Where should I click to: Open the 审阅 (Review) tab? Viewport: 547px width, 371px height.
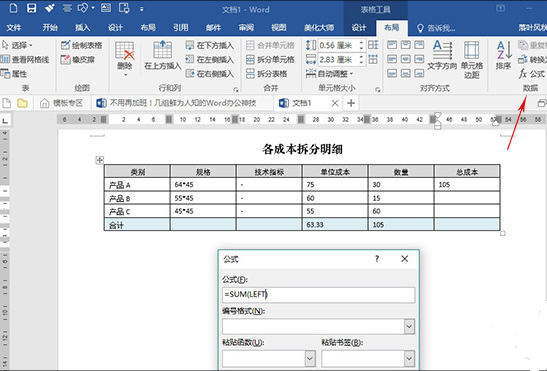(246, 28)
